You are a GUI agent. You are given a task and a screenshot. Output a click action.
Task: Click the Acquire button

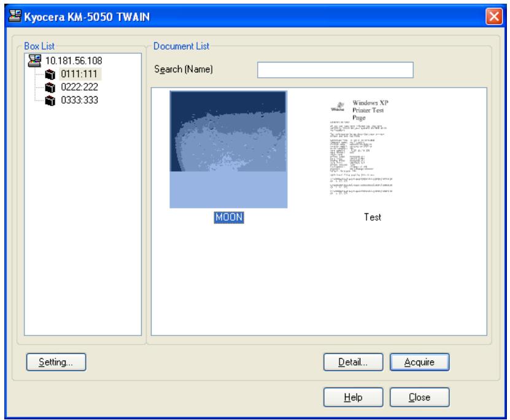click(x=420, y=362)
